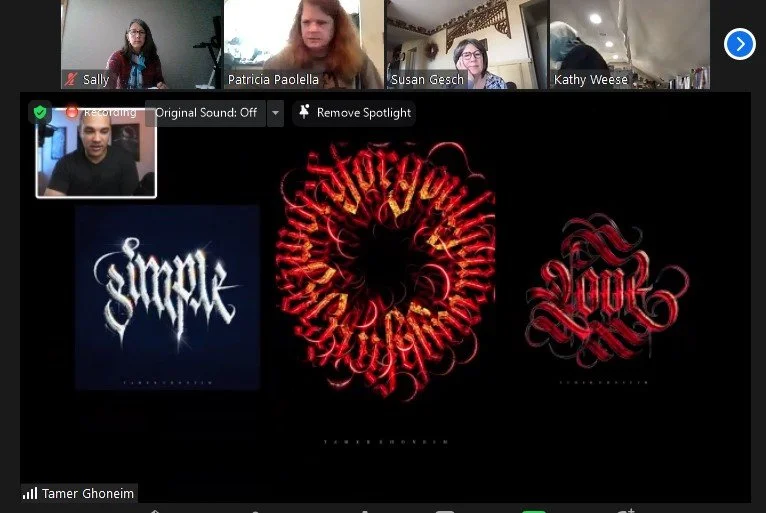Click the circular red calligraphy artwork
The width and height of the screenshot is (766, 513).
[x=385, y=270]
